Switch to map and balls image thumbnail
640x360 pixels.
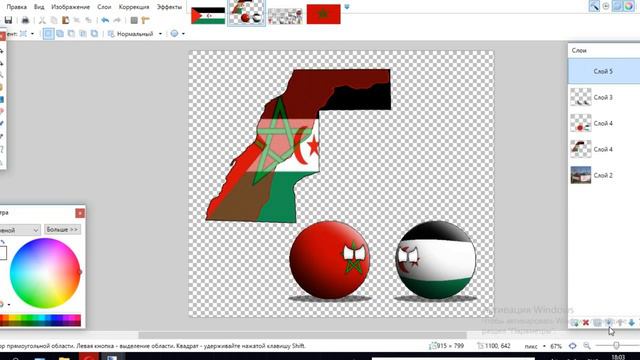pyautogui.click(x=246, y=13)
